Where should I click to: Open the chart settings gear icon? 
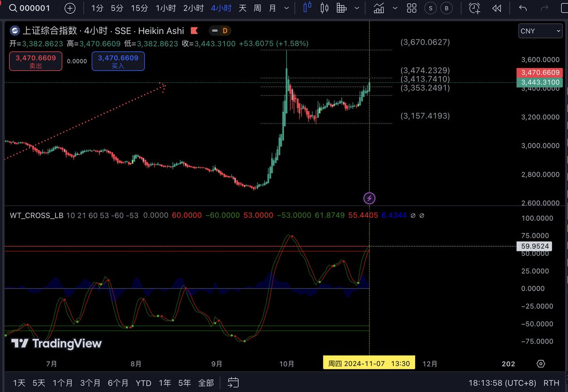tap(541, 363)
